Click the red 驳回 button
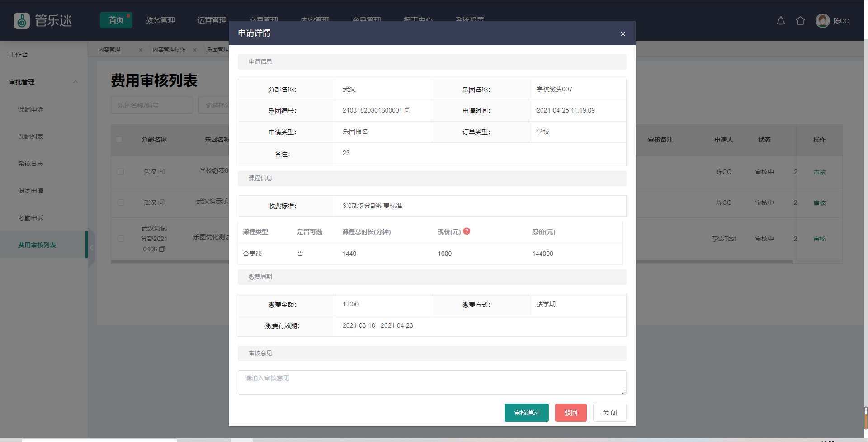 (571, 413)
